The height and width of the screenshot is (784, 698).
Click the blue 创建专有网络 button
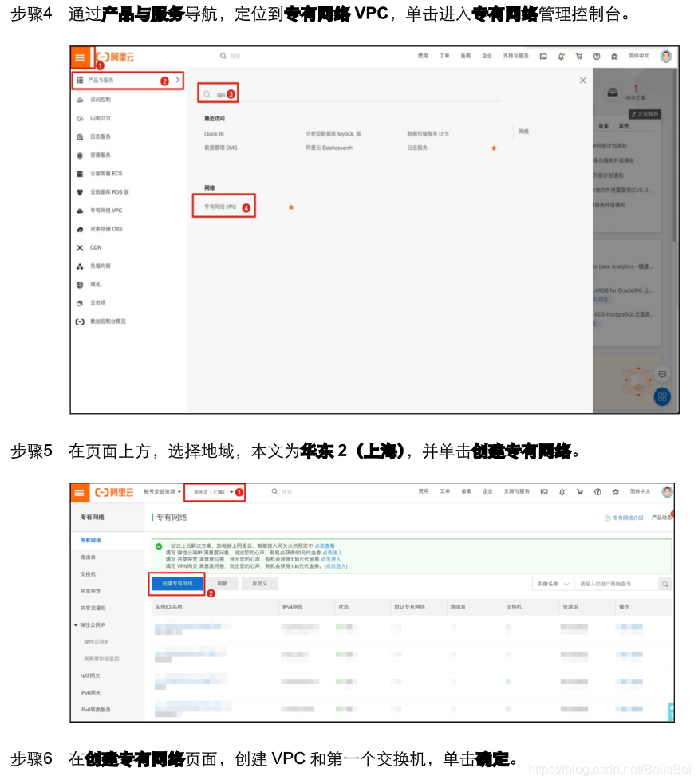(x=178, y=584)
